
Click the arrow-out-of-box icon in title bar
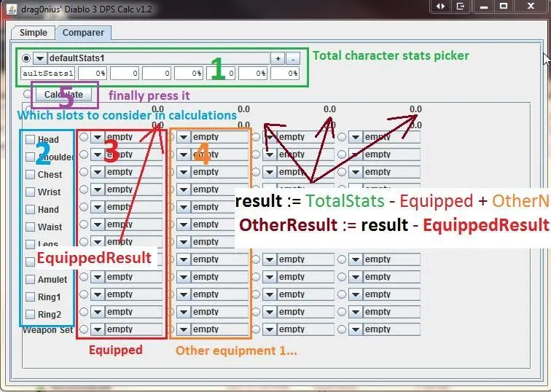point(461,7)
